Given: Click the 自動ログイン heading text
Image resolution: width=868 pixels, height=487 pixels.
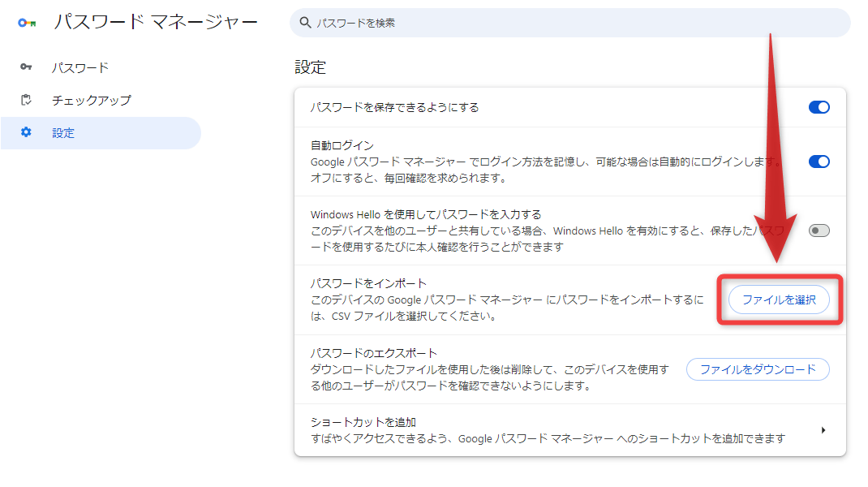Looking at the screenshot, I should click(342, 145).
